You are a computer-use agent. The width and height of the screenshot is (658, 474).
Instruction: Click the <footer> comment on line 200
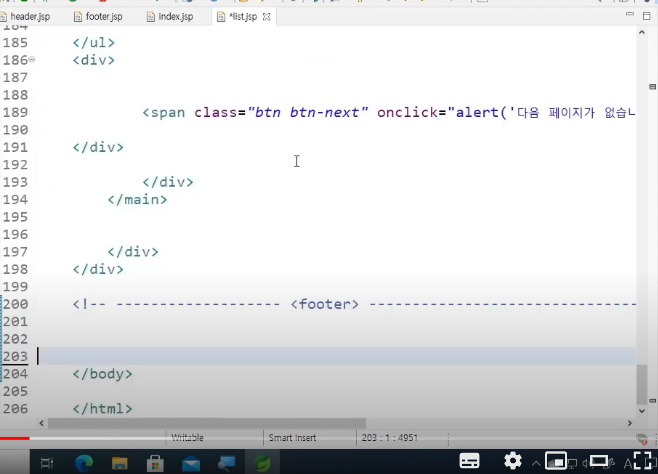coord(324,304)
